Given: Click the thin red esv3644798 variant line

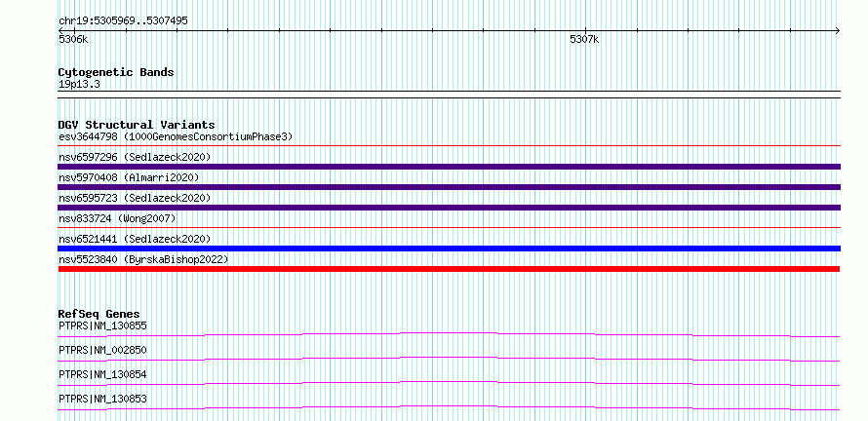Looking at the screenshot, I should [x=449, y=146].
